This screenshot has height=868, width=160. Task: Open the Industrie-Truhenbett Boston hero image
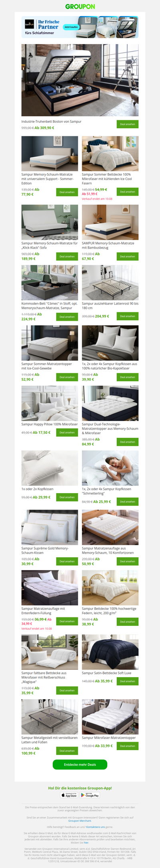pos(80,80)
